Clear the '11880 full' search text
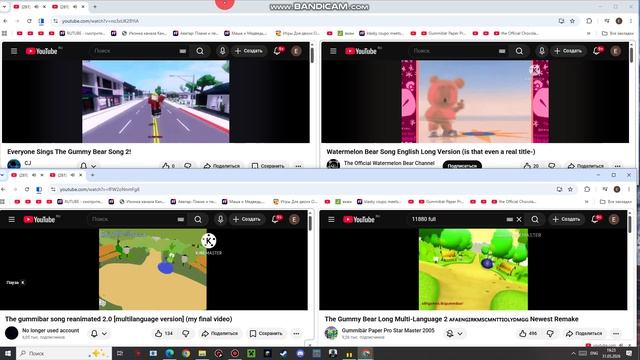Screen dimensions: 640x360 click(519, 220)
